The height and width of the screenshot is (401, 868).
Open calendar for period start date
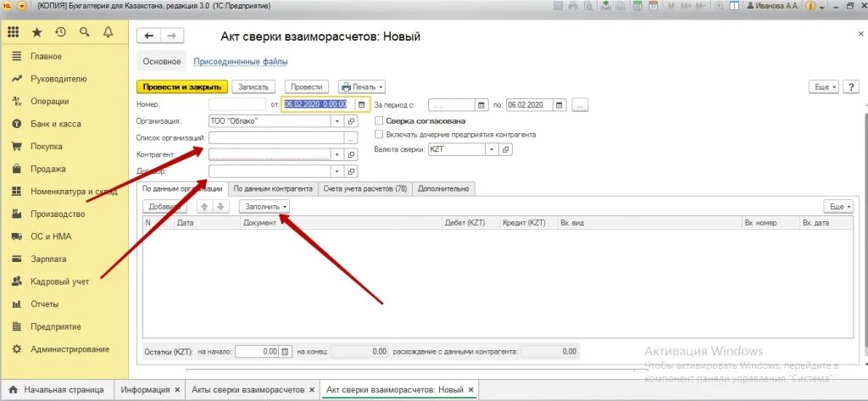tap(481, 104)
